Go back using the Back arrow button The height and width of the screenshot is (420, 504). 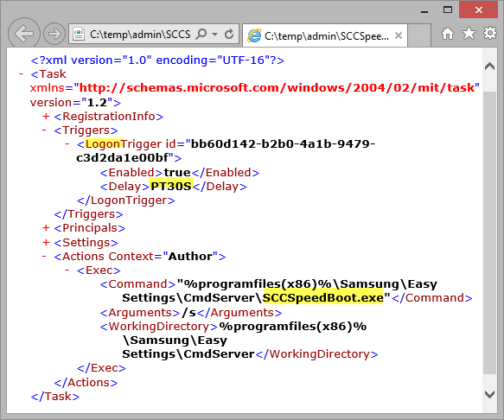pos(24,34)
